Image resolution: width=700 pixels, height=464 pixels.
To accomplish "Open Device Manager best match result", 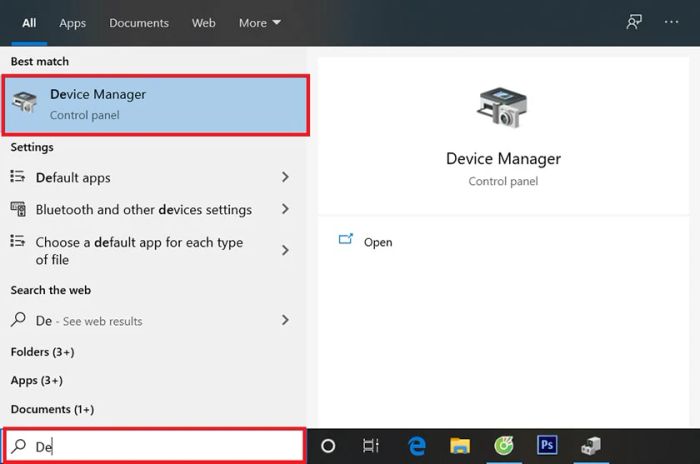I will click(x=156, y=105).
